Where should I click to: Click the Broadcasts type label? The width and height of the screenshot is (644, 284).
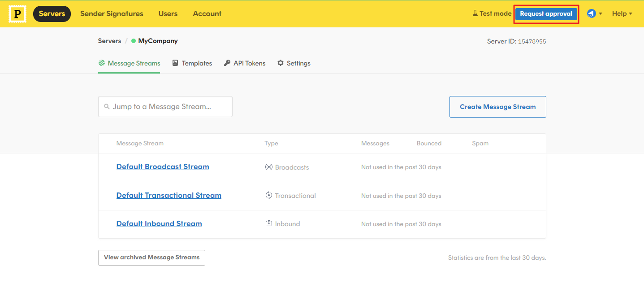pos(292,167)
